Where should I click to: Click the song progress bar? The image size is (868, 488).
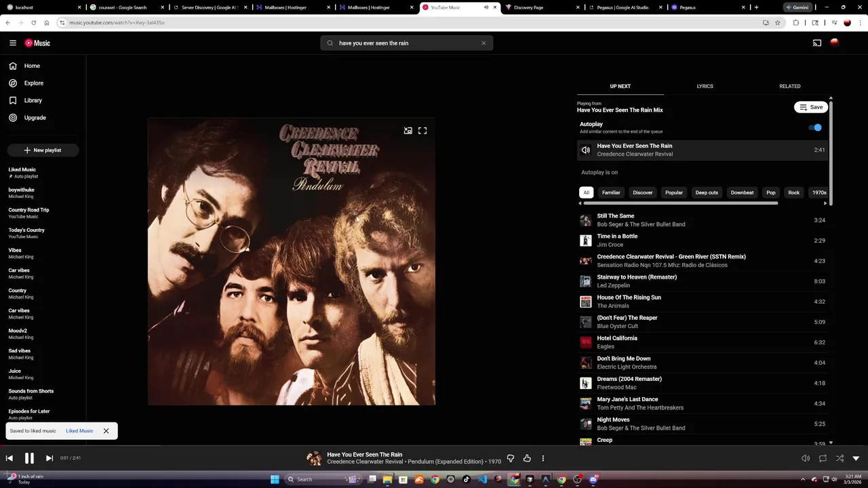coord(434,446)
